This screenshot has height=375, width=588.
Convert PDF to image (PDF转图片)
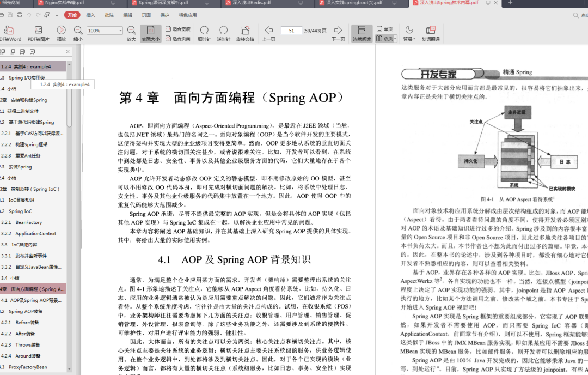[x=38, y=33]
